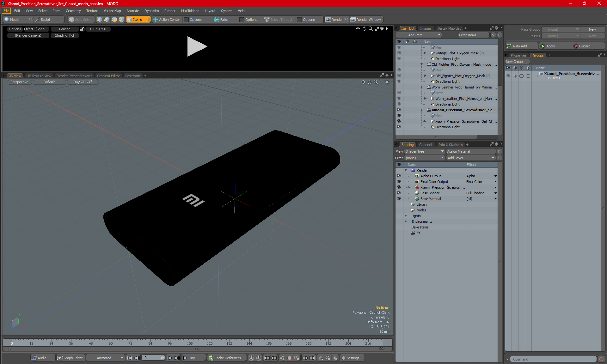This screenshot has width=607, height=364.
Task: Switch to Channels tab
Action: point(426,145)
